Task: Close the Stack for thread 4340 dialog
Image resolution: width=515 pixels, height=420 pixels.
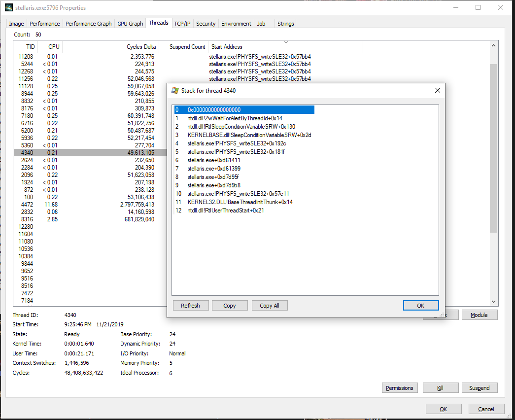Action: pyautogui.click(x=438, y=90)
